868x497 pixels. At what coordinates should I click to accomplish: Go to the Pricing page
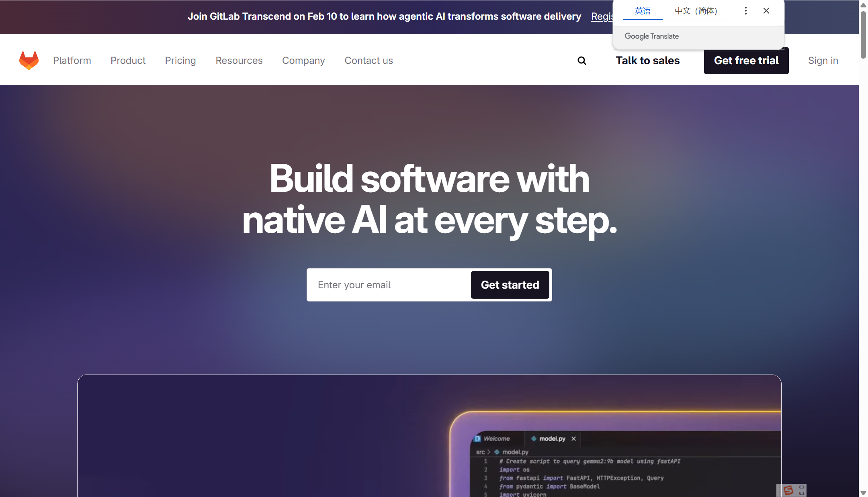click(x=180, y=61)
